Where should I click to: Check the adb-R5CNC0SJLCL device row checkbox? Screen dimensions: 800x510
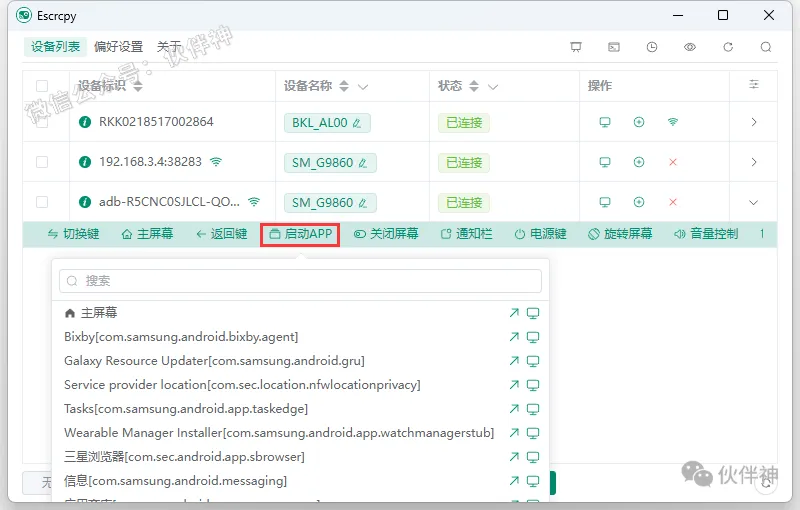click(42, 202)
